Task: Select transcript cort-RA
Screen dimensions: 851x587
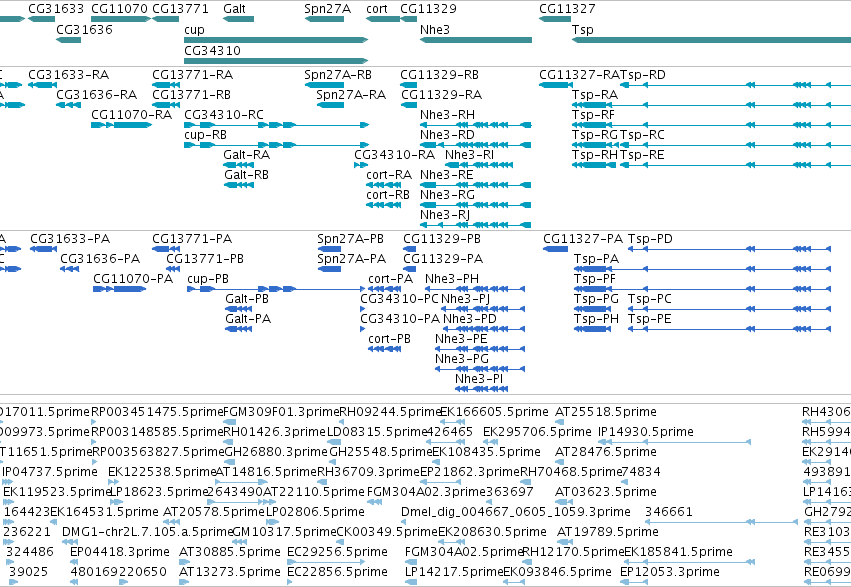Action: pyautogui.click(x=384, y=185)
